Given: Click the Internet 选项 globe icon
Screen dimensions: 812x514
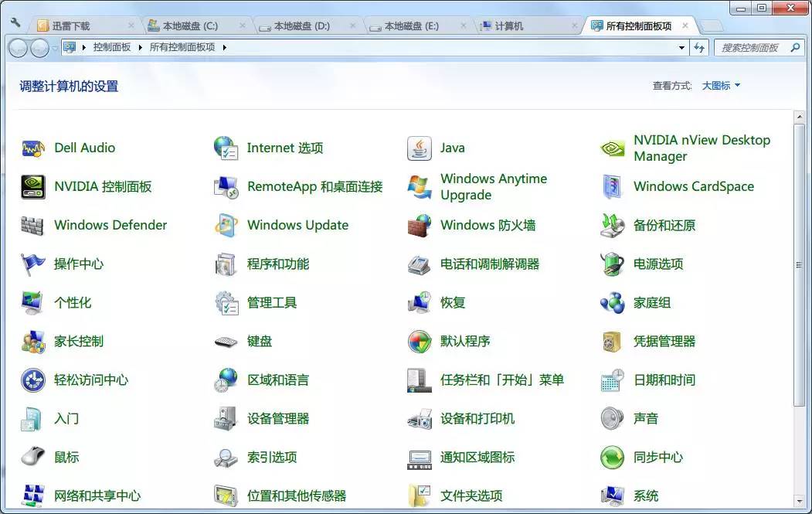Looking at the screenshot, I should click(x=226, y=148).
